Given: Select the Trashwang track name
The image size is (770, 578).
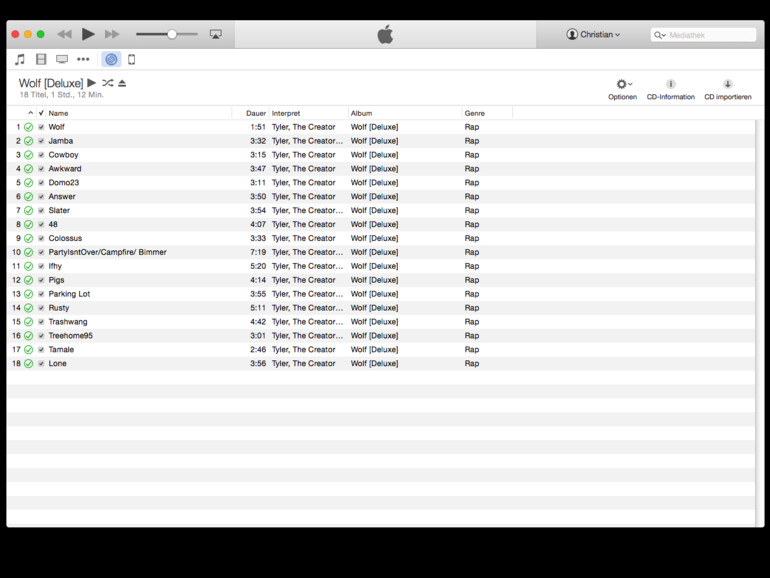Looking at the screenshot, I should point(68,322).
